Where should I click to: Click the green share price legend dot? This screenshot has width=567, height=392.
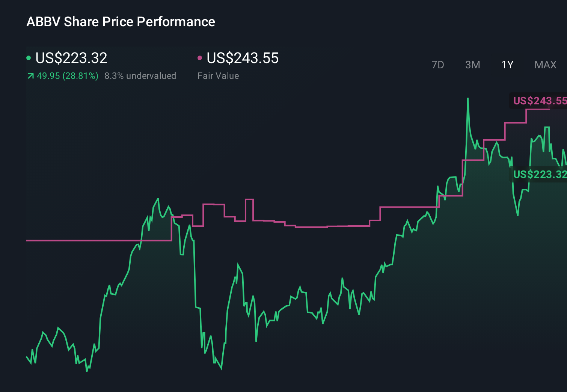29,57
